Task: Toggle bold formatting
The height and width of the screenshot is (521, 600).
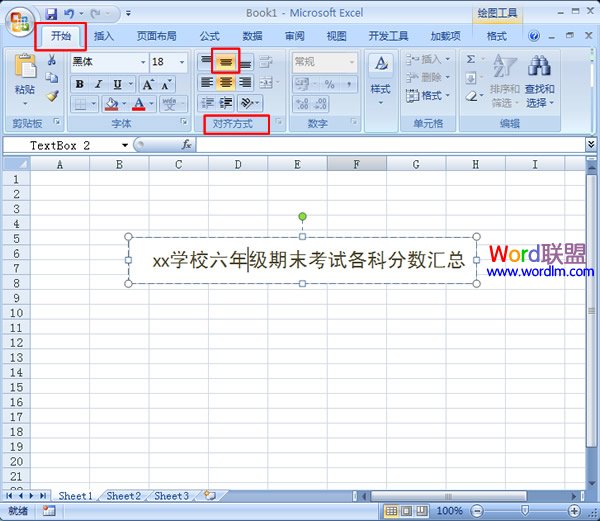Action: (x=80, y=85)
